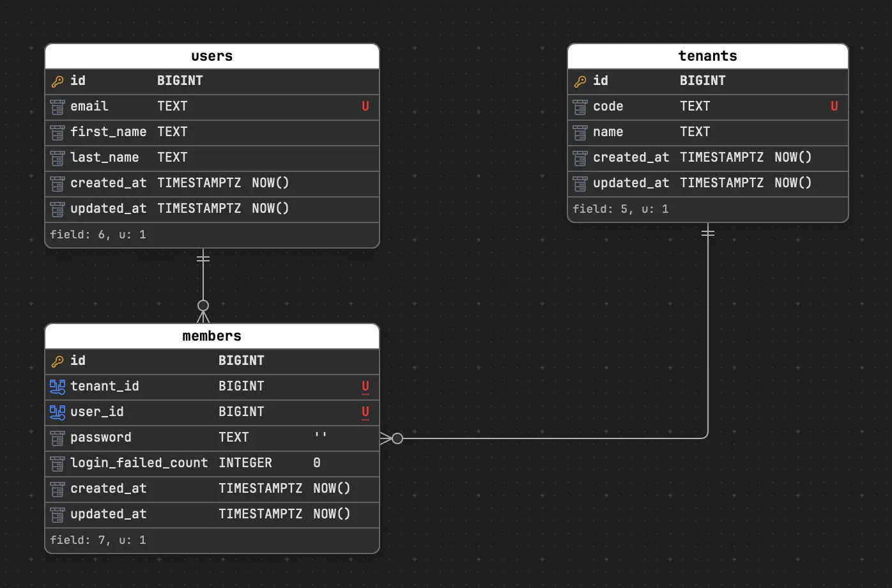Screen dimensions: 892x588
Task: Select the column icon next to last_name
Action: coord(58,158)
